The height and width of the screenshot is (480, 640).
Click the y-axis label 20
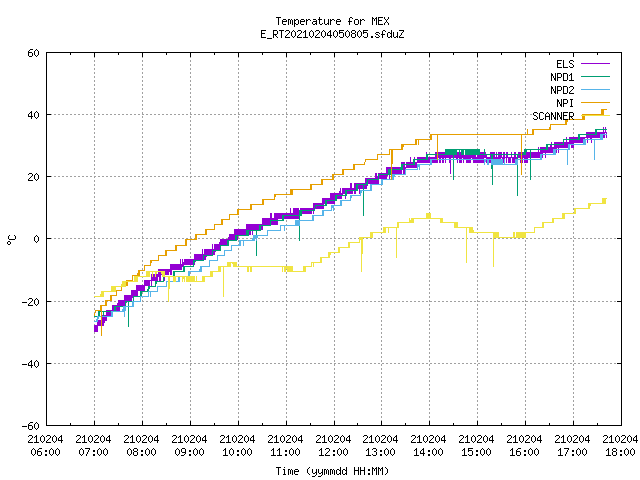pyautogui.click(x=33, y=177)
